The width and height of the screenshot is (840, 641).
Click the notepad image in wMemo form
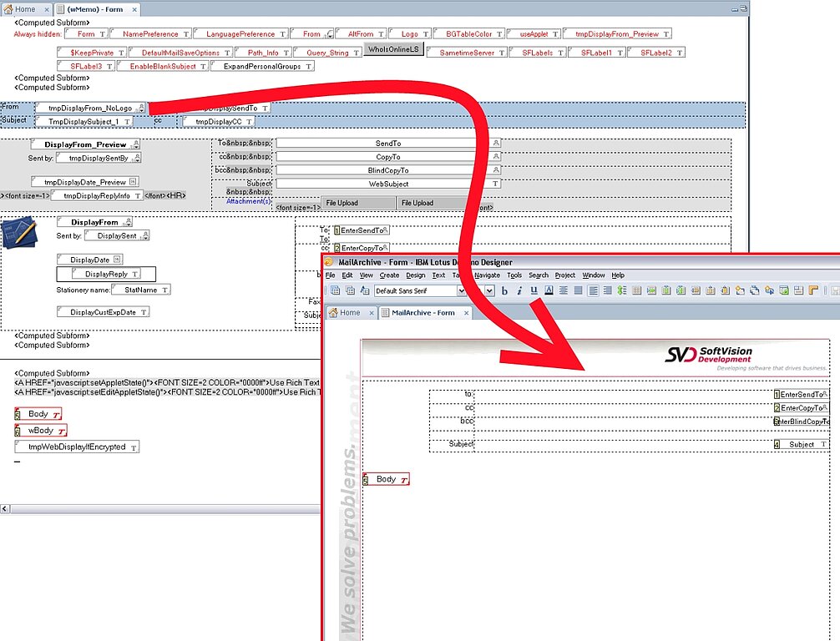tap(20, 232)
